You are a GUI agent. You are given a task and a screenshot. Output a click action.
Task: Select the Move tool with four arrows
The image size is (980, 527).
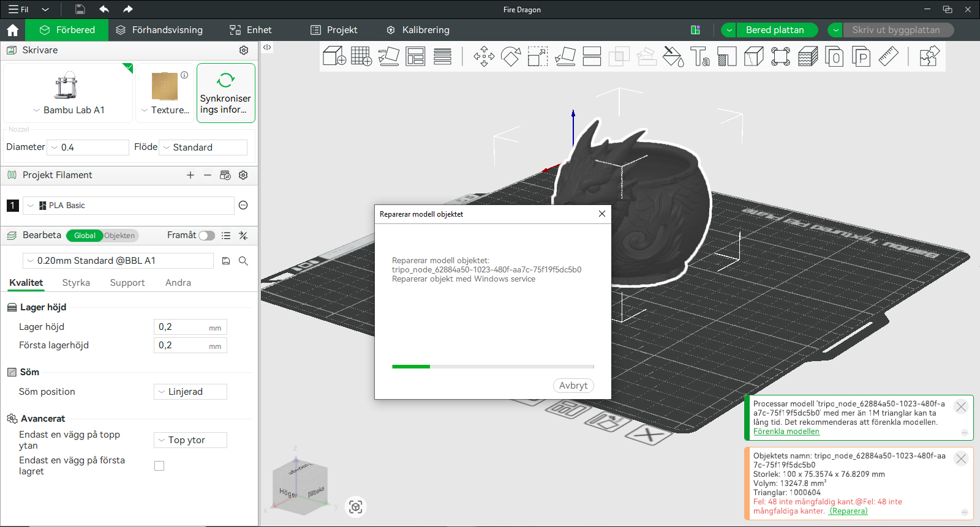pyautogui.click(x=484, y=56)
